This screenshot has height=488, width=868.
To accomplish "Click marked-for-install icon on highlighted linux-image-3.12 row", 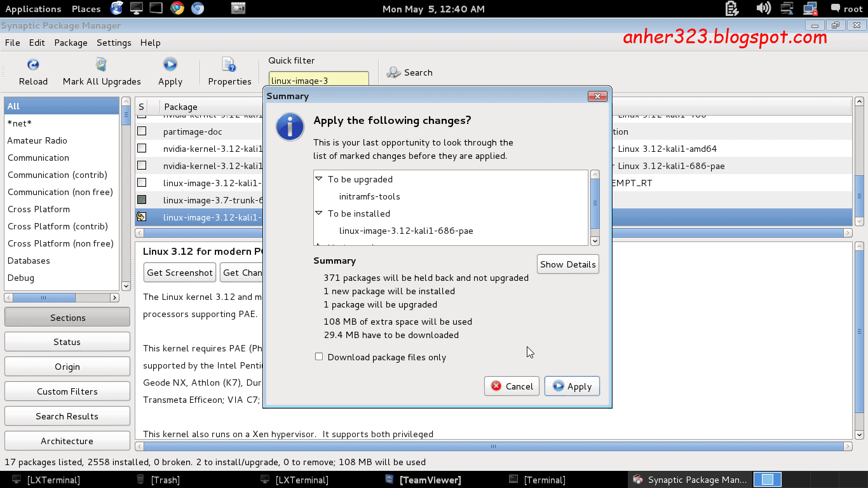I will coord(142,217).
